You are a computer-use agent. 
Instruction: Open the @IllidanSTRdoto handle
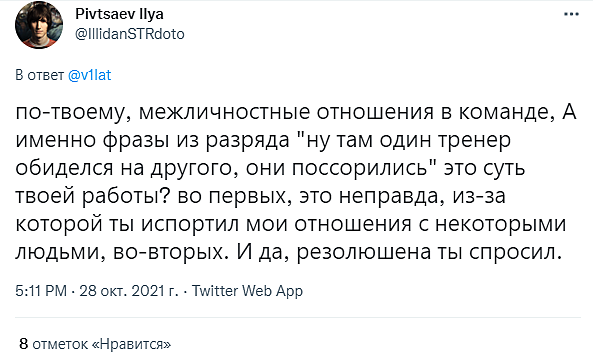(130, 34)
